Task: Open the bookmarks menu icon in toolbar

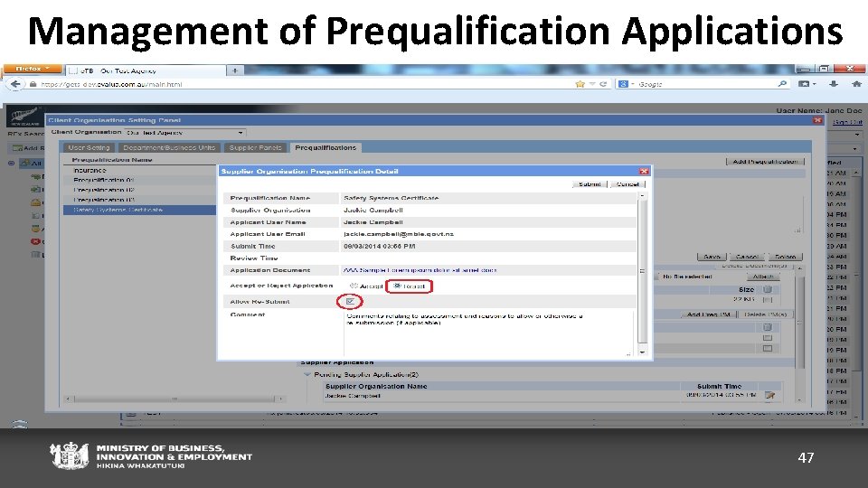Action: click(x=807, y=84)
